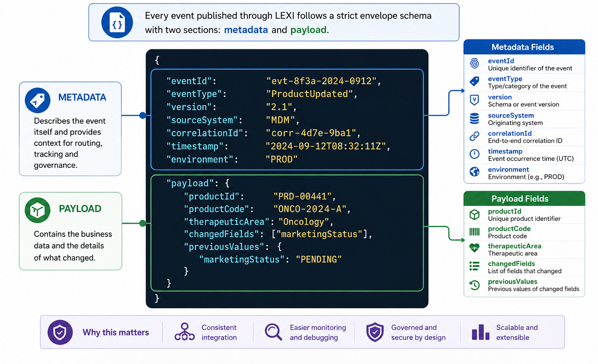Click the "Consistent integration" label
598x364 pixels.
tap(220, 332)
